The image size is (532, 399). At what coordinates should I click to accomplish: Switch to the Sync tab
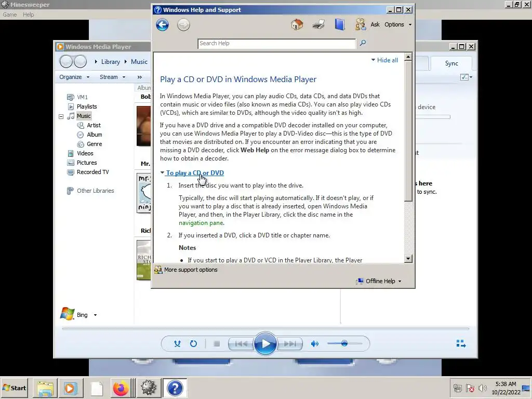(x=451, y=63)
